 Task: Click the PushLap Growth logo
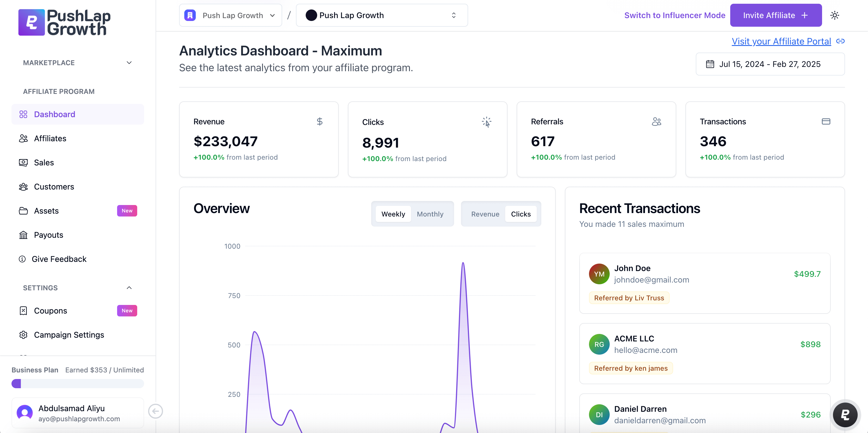click(64, 22)
